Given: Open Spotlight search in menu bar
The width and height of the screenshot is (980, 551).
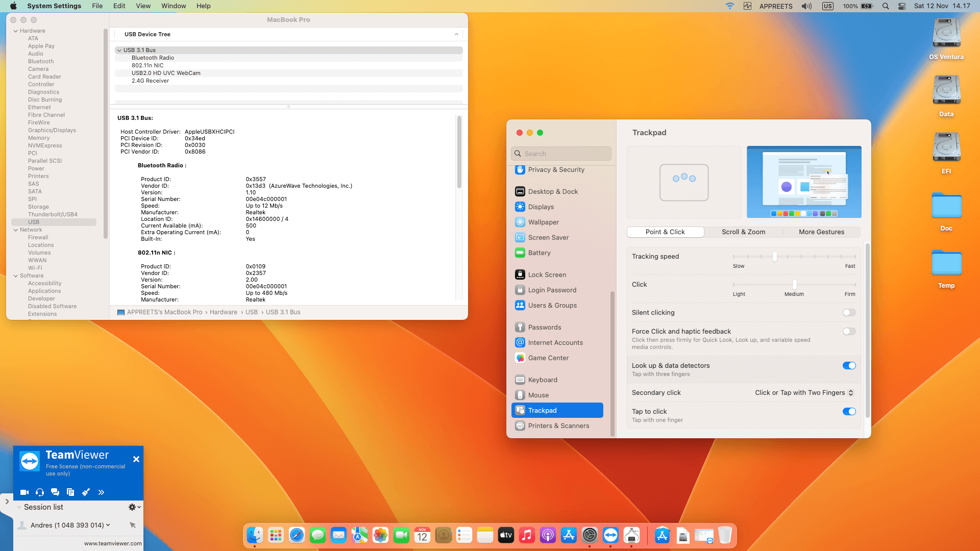Looking at the screenshot, I should pyautogui.click(x=886, y=6).
